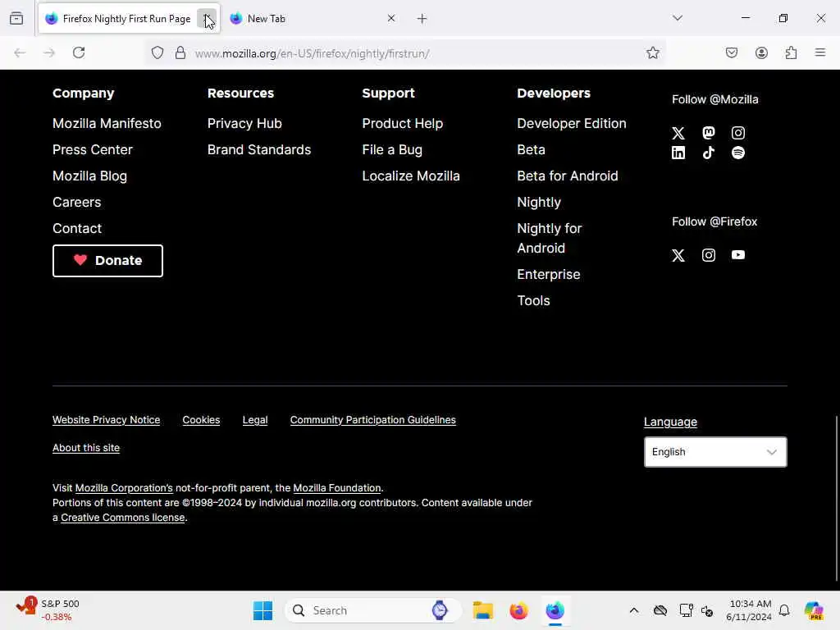Open the notifications bell in system tray
Screen dimensions: 840x630
coord(784,610)
